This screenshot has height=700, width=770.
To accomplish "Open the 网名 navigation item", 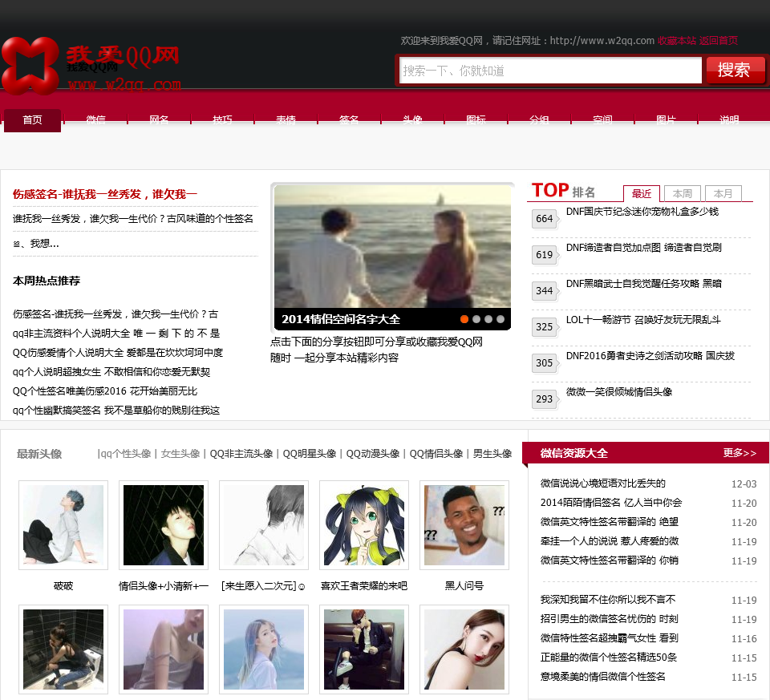I will coord(159,119).
